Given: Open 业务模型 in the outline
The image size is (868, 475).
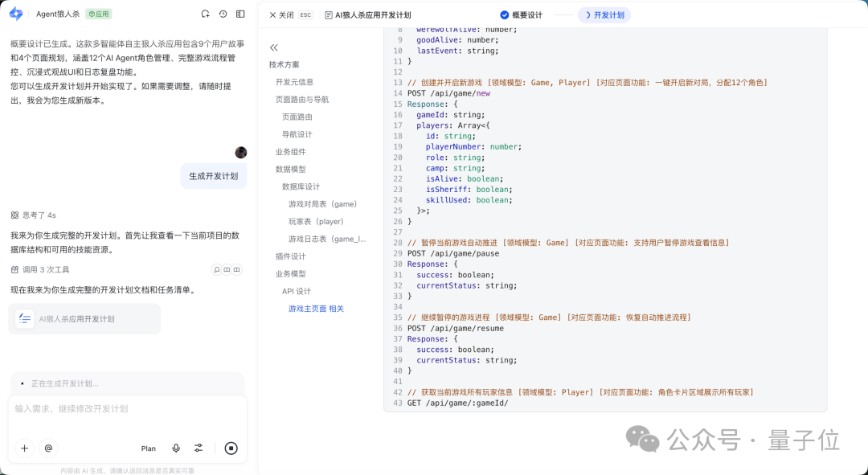Looking at the screenshot, I should click(291, 274).
